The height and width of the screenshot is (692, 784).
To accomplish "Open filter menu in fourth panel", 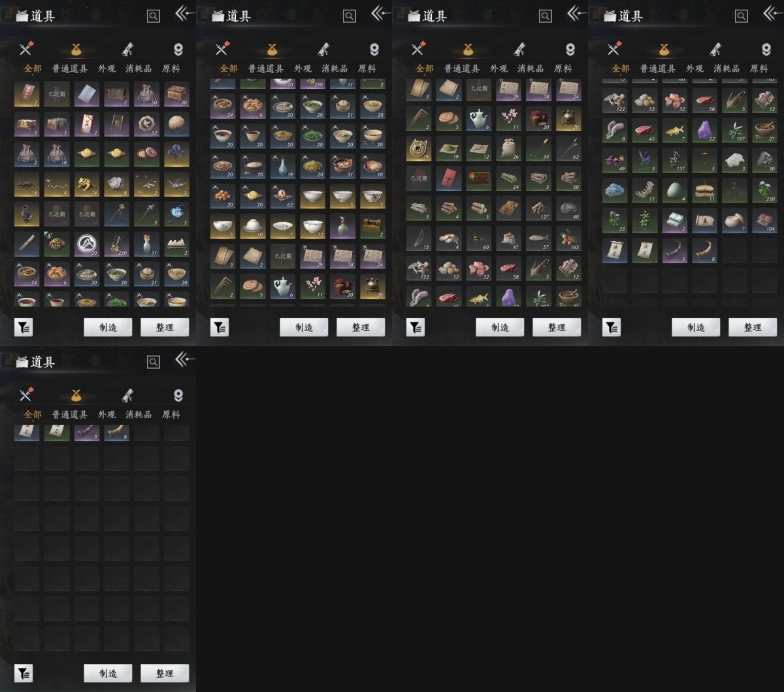I will [x=612, y=327].
